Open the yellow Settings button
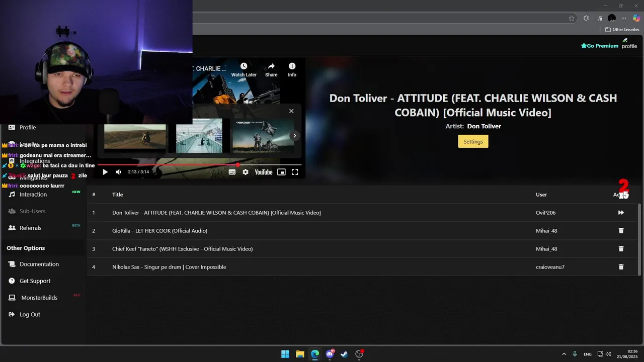Viewport: 644px width, 362px height. pos(473,141)
